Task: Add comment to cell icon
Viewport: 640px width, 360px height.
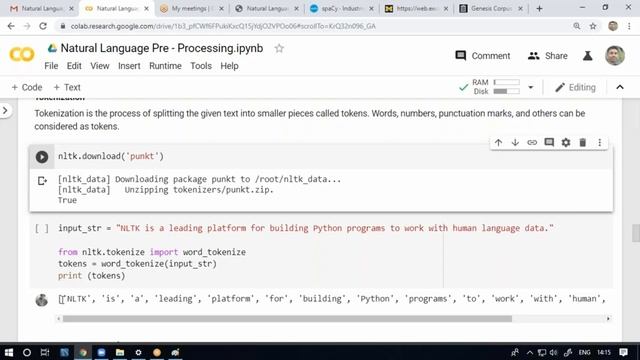Action: tap(549, 142)
